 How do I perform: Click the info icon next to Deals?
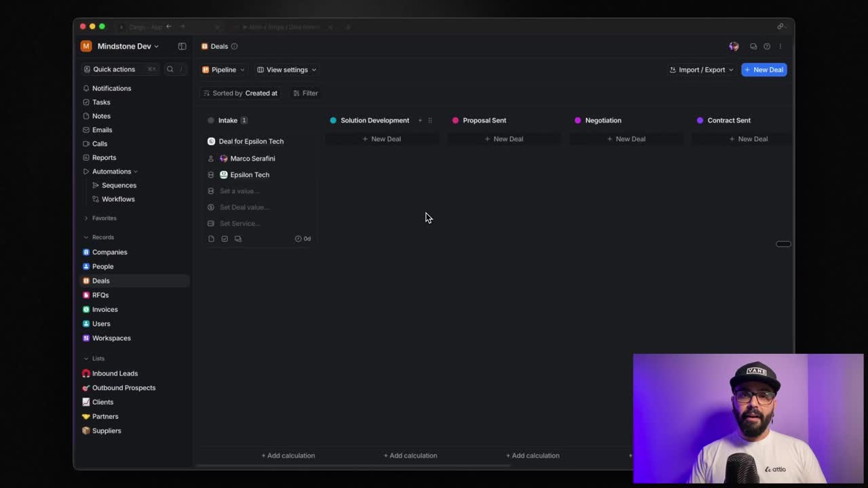[x=235, y=46]
